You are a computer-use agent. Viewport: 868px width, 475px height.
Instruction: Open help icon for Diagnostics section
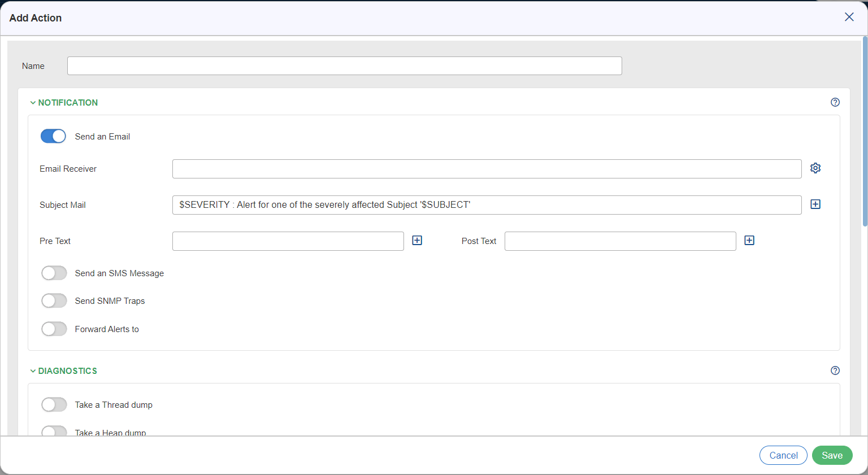[x=835, y=371]
